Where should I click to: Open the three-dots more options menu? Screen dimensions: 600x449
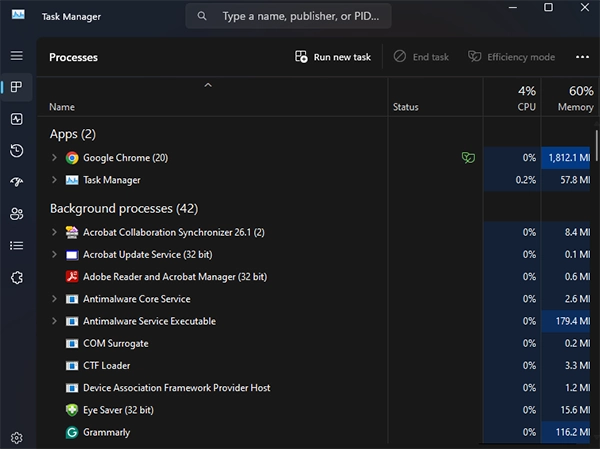582,57
